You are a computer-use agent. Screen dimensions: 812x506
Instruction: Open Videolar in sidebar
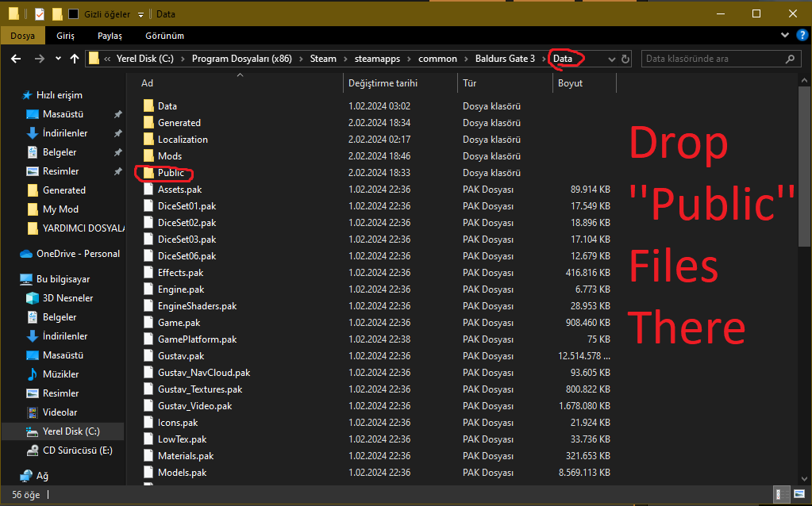pyautogui.click(x=60, y=412)
